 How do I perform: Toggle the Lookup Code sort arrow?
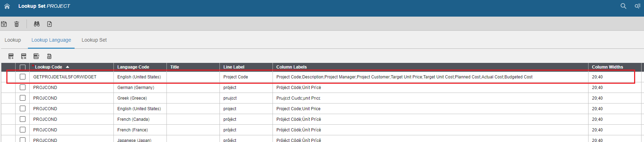click(x=68, y=67)
